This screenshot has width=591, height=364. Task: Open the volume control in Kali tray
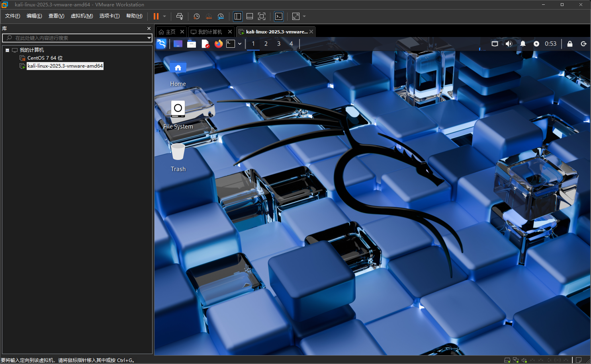pyautogui.click(x=509, y=44)
